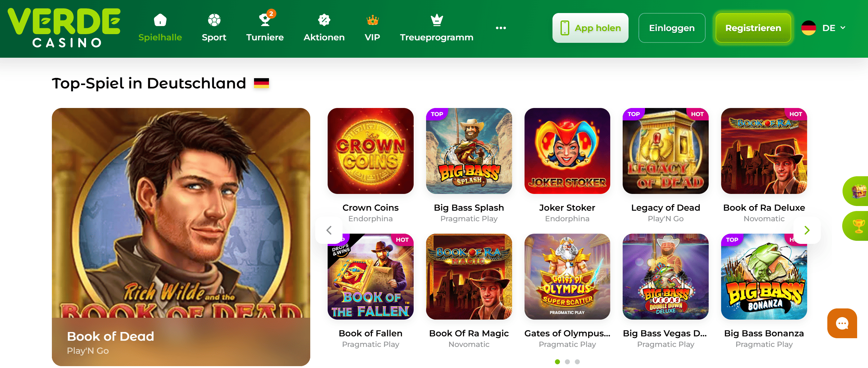Select the second carousel page dot
This screenshot has height=368, width=868.
[567, 361]
